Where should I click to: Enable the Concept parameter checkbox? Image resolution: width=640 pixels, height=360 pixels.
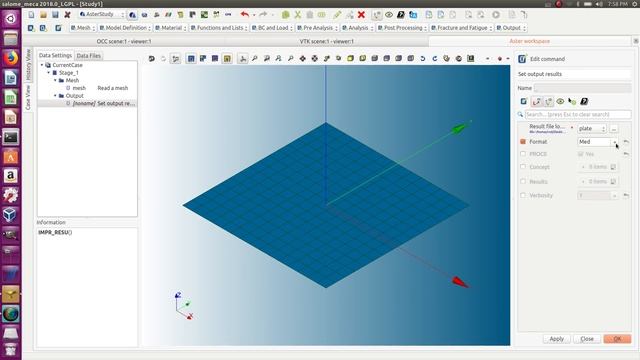click(523, 167)
